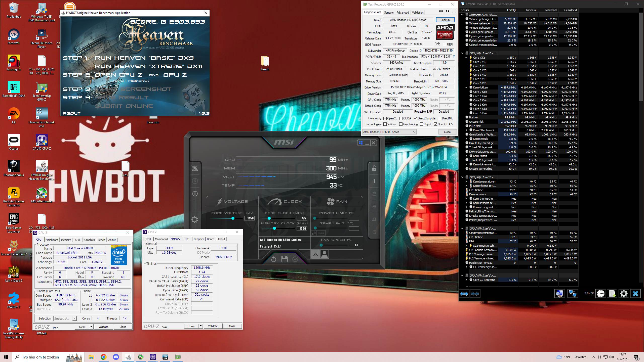The height and width of the screenshot is (362, 644).
Task: Click Close button in GPU-Z
Action: pos(447,132)
